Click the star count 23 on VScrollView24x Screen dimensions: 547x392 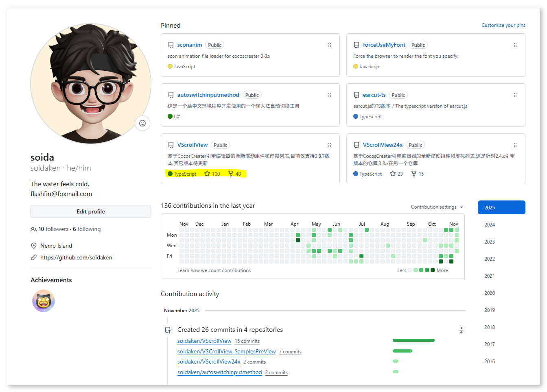396,174
